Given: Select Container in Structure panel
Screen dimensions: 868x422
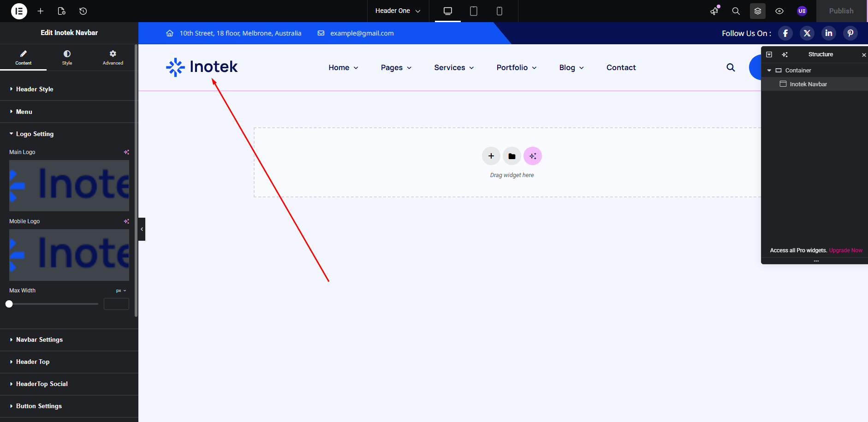Looking at the screenshot, I should (x=814, y=71).
